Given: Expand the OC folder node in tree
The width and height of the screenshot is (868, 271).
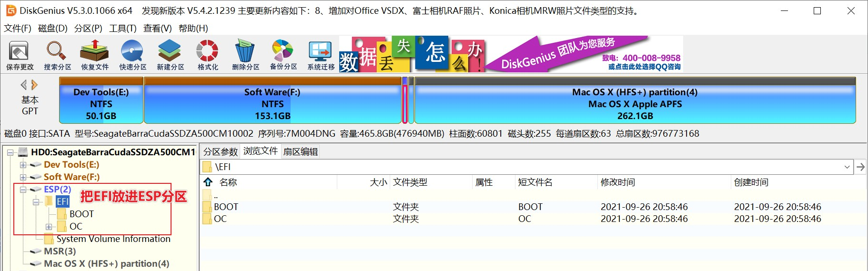Looking at the screenshot, I should [49, 227].
